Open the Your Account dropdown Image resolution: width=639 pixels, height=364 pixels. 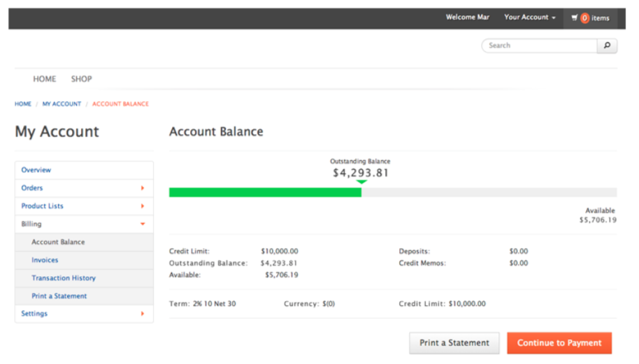[x=530, y=17]
